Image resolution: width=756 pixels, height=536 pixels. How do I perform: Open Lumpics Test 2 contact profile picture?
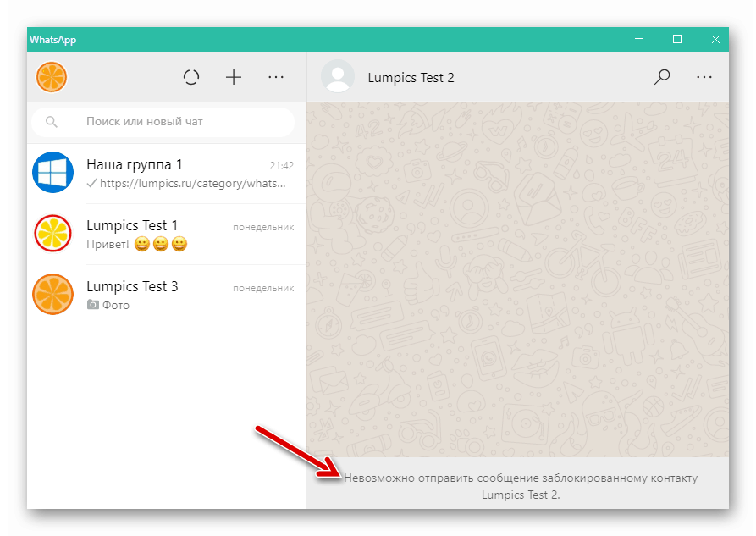pos(337,76)
